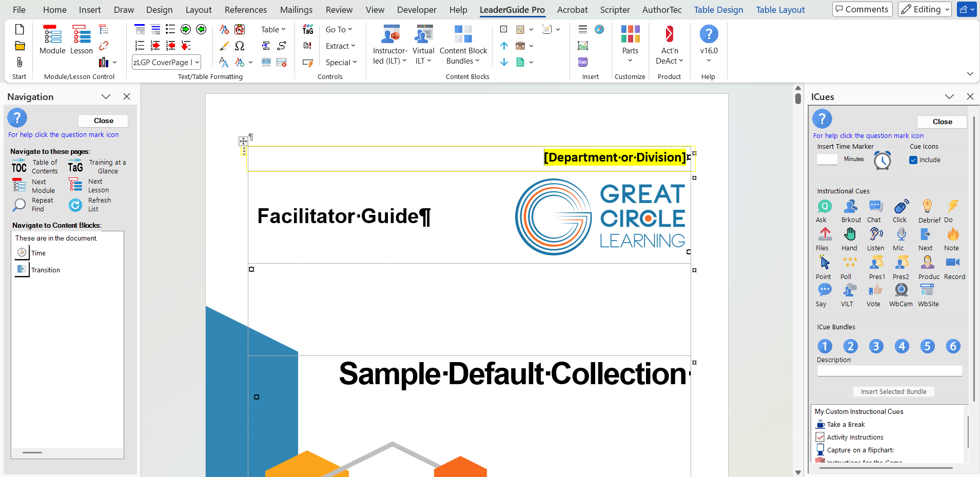Image resolution: width=980 pixels, height=477 pixels.
Task: Select Activity Instructions custom cue
Action: [x=850, y=438]
